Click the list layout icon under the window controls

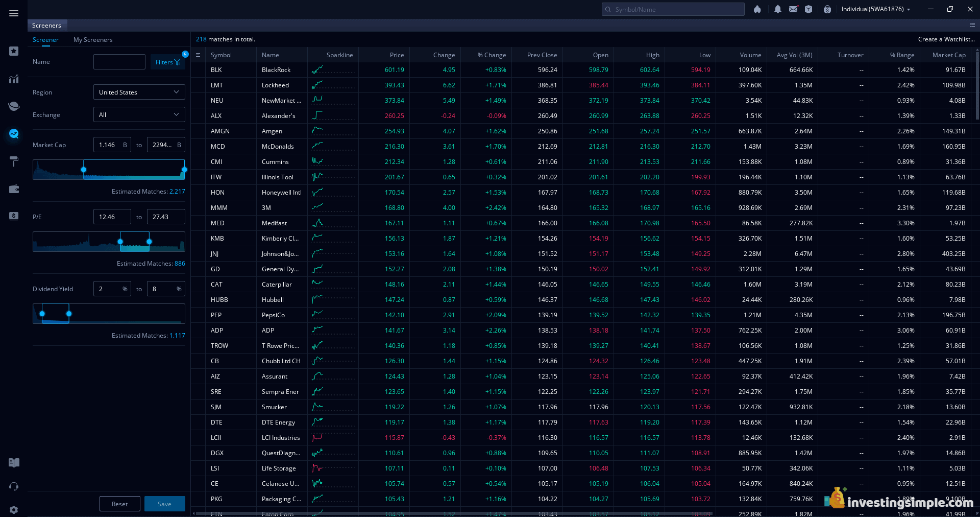coord(972,25)
